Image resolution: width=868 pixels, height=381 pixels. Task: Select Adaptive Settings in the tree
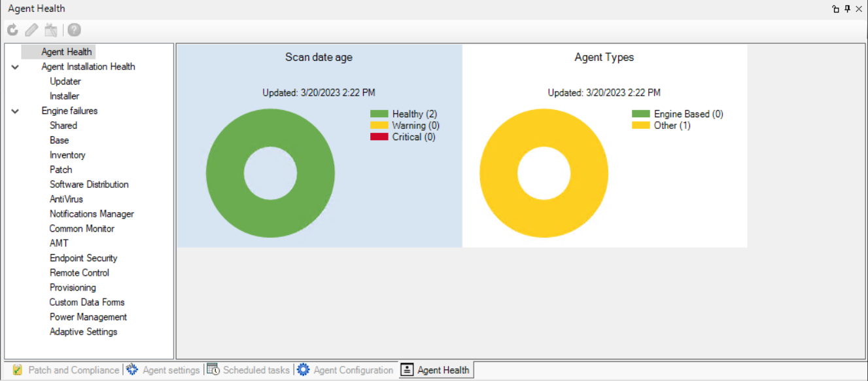coord(83,332)
